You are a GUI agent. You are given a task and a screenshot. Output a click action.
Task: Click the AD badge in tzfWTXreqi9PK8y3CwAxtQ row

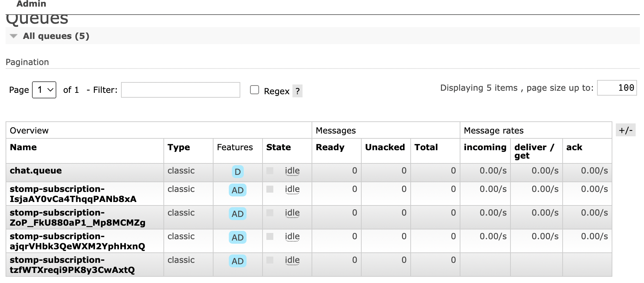238,261
